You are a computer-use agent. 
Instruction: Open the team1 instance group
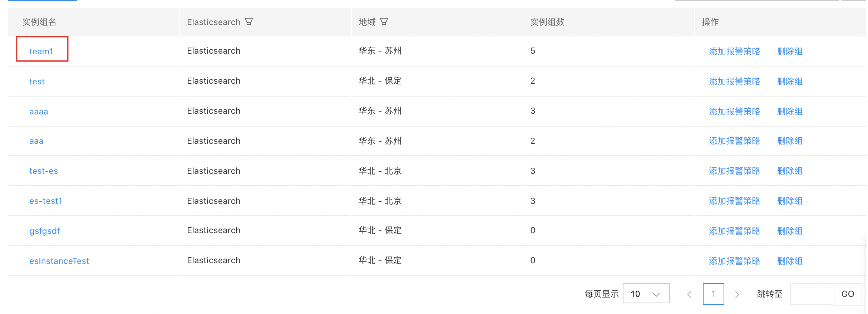(41, 51)
